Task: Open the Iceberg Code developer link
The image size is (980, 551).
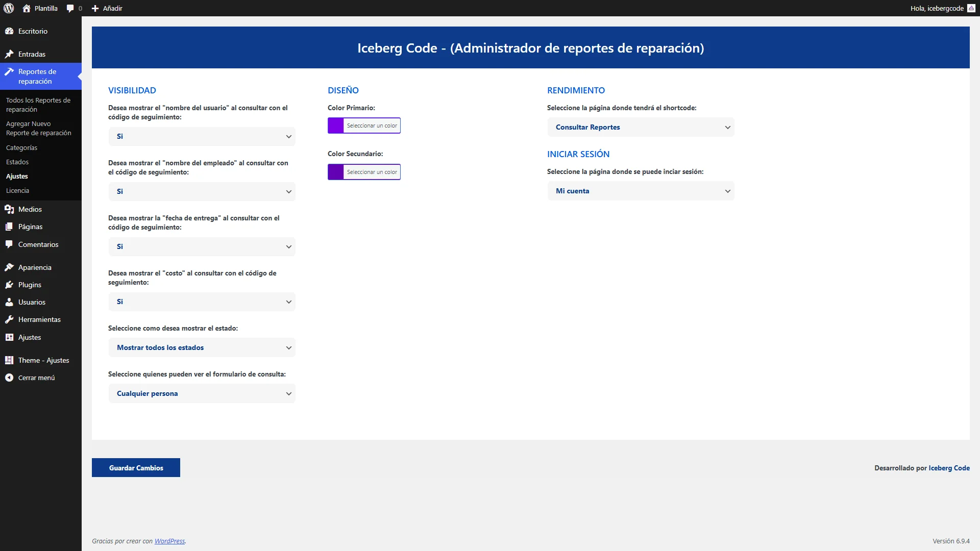Action: pyautogui.click(x=949, y=468)
